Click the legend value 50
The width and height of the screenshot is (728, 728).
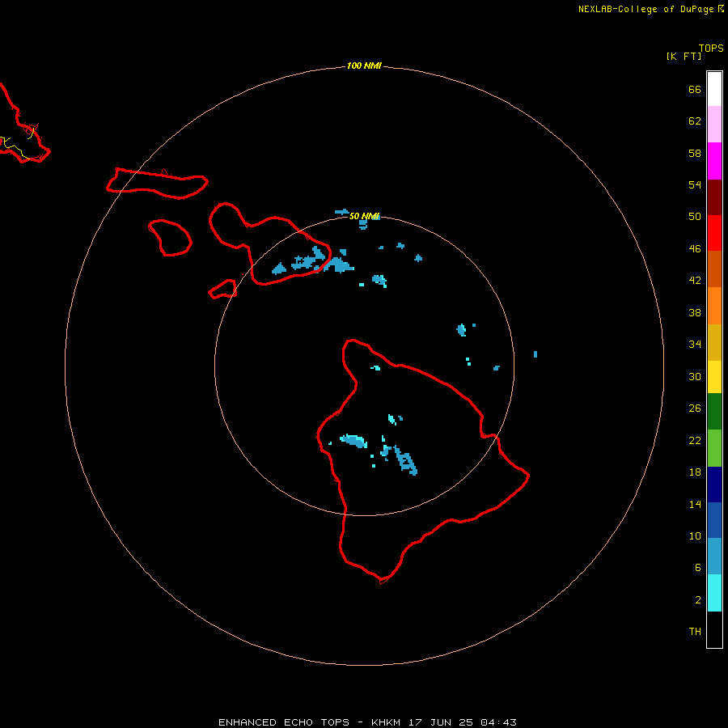pyautogui.click(x=695, y=217)
